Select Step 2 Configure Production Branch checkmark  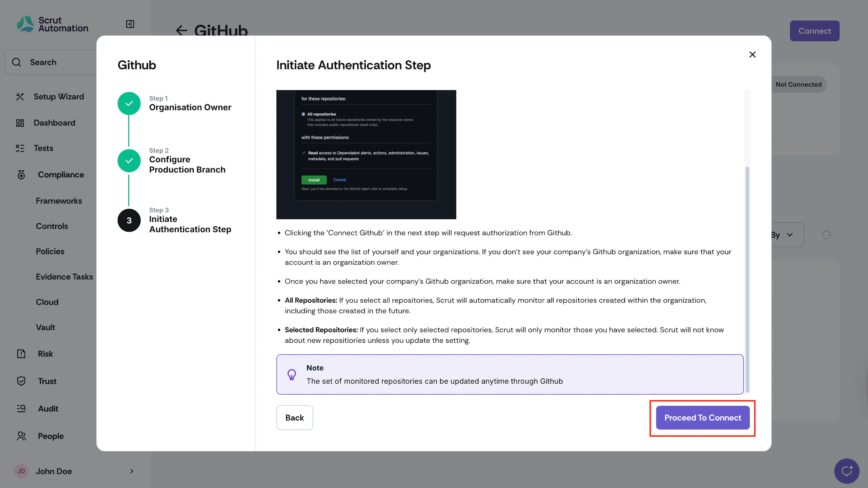coord(129,161)
